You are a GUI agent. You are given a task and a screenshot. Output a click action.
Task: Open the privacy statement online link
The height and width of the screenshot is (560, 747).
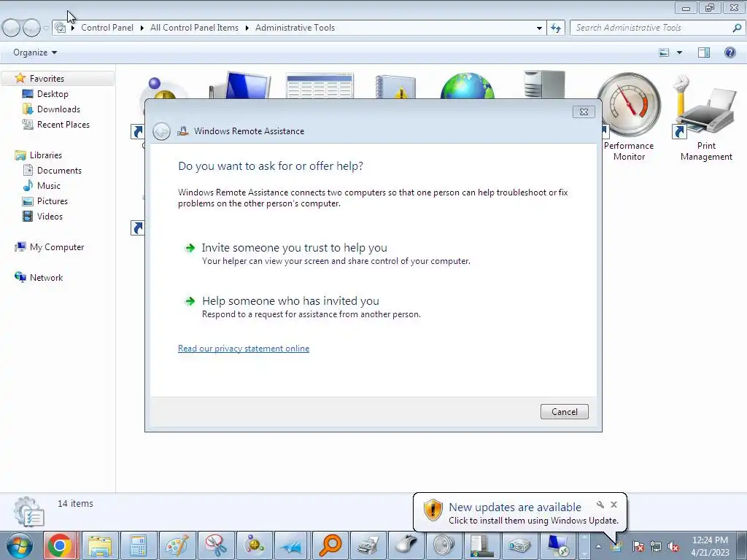pyautogui.click(x=244, y=349)
